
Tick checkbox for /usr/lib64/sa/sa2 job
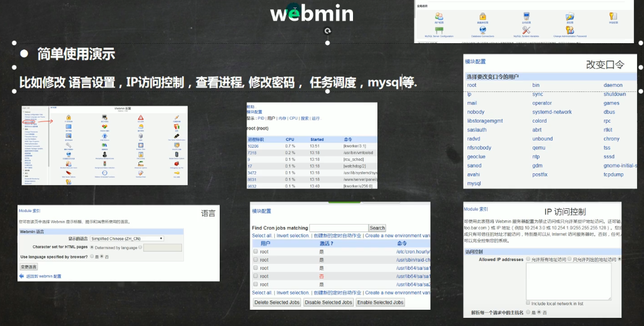tap(255, 284)
